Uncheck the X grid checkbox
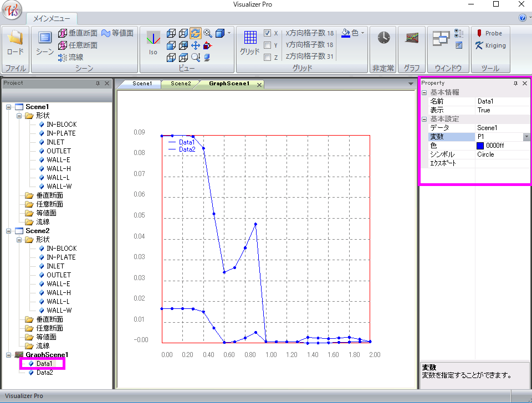The image size is (532, 403). (267, 33)
